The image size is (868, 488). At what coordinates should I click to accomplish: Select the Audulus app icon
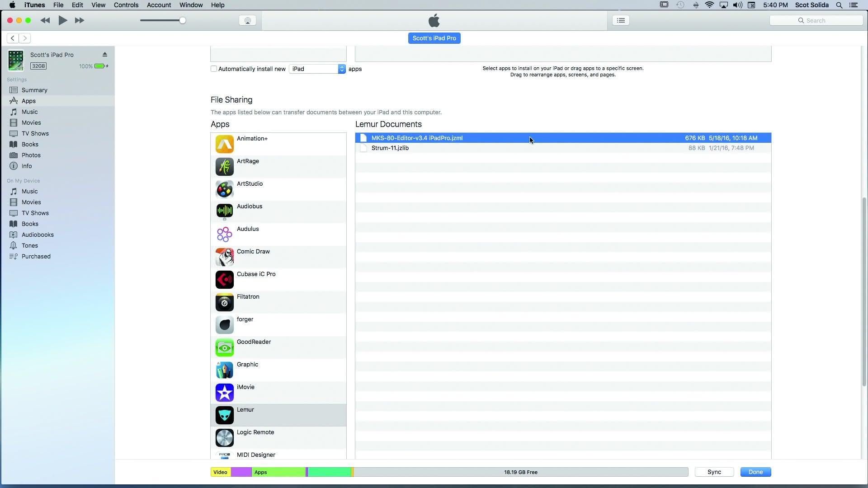224,235
